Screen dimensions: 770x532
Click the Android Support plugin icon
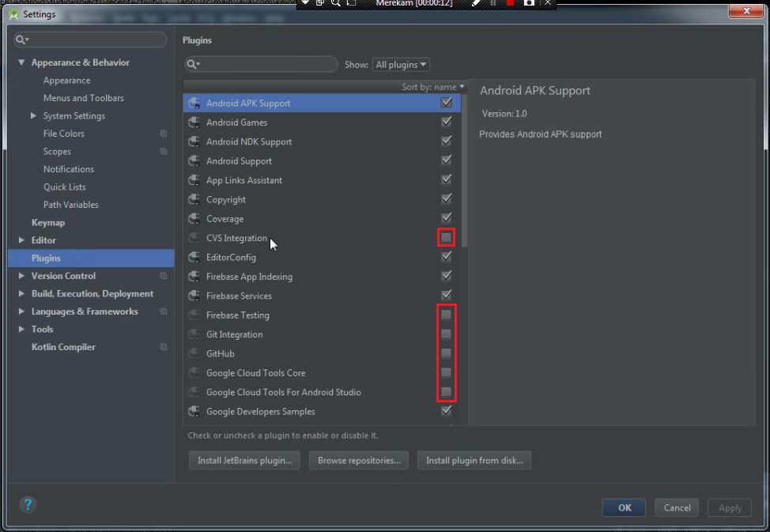coord(194,160)
